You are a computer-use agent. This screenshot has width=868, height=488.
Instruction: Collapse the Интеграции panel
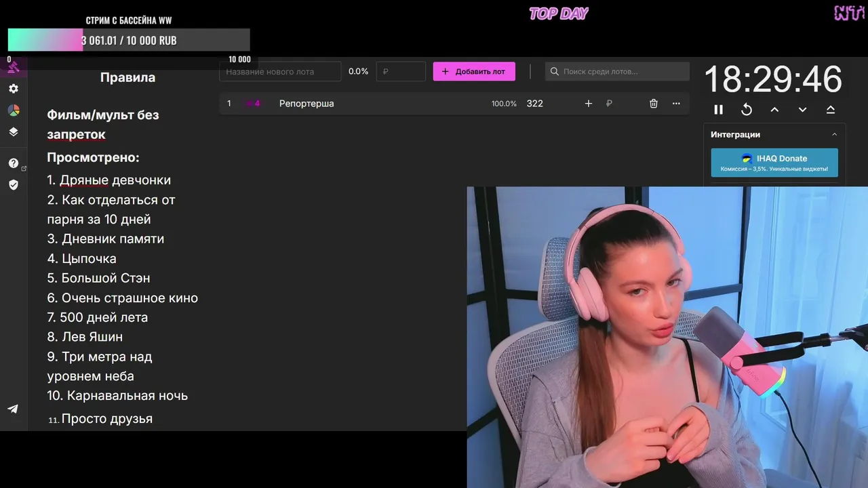(x=835, y=134)
